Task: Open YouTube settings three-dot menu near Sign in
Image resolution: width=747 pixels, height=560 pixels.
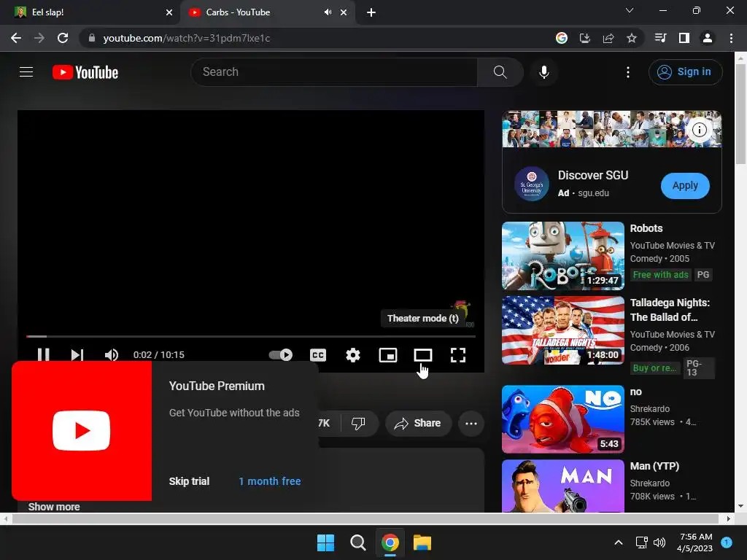Action: pyautogui.click(x=628, y=72)
